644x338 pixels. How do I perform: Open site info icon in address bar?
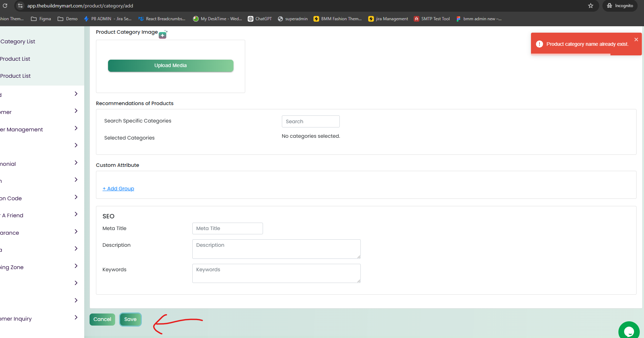tap(20, 6)
